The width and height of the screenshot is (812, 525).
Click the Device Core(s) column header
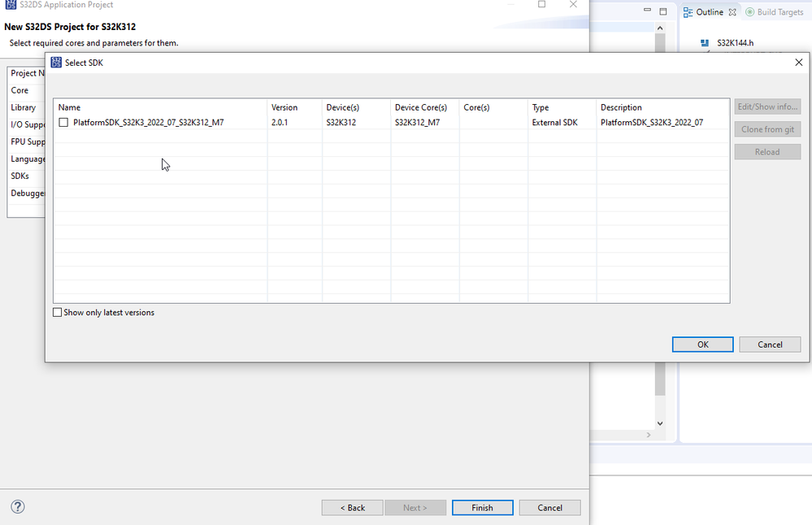coord(425,107)
